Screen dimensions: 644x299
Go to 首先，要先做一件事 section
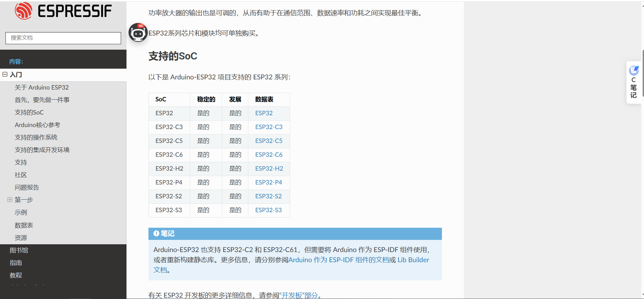click(x=42, y=100)
